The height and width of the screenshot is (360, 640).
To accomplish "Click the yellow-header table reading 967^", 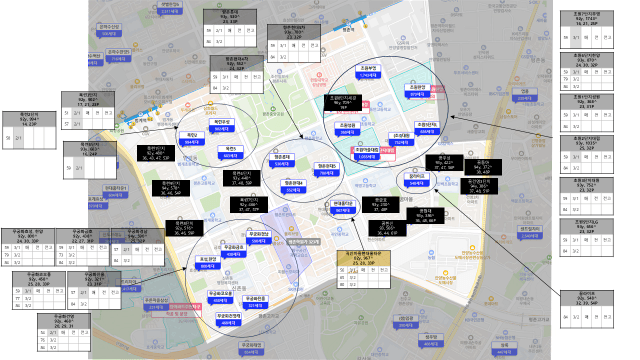I will pos(364,269).
